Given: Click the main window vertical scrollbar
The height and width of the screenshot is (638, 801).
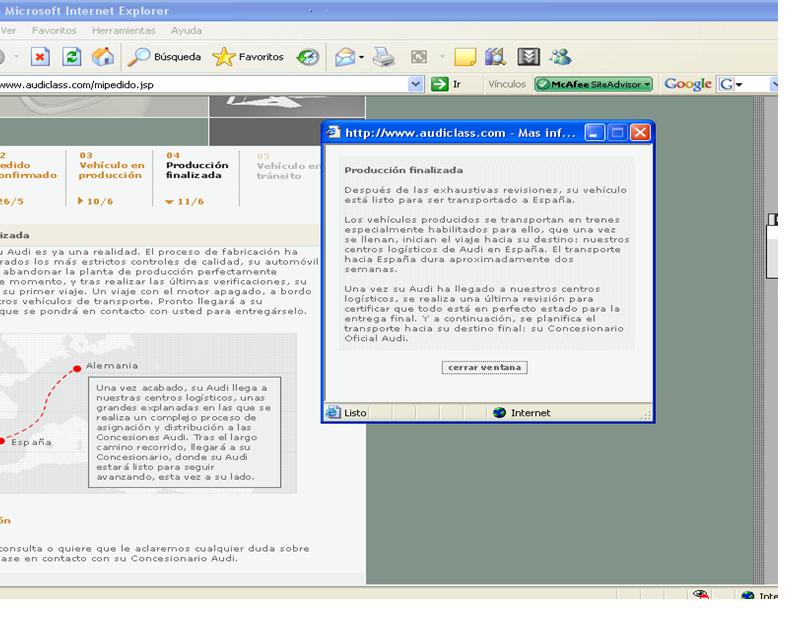Looking at the screenshot, I should point(759,340).
